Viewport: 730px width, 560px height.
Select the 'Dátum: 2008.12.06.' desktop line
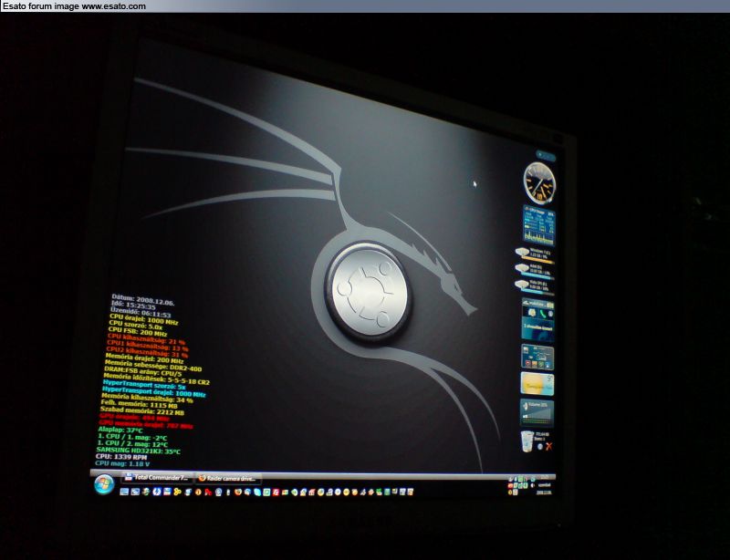click(x=143, y=299)
